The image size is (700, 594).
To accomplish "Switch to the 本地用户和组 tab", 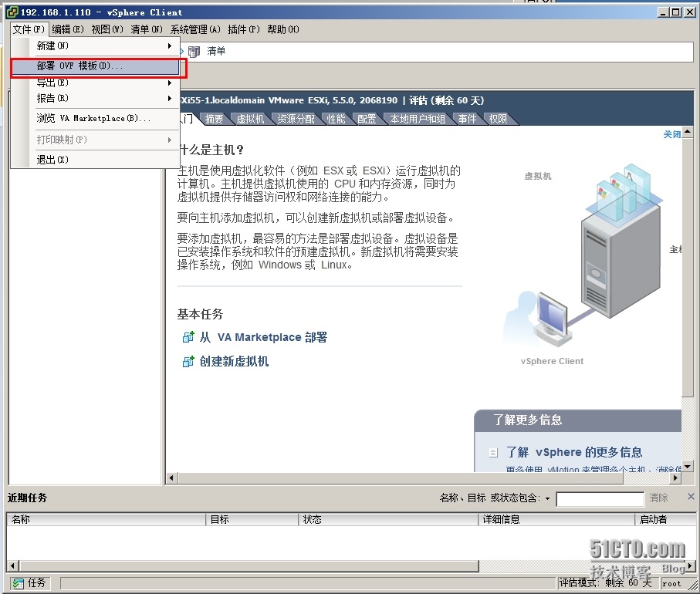I will coord(418,119).
